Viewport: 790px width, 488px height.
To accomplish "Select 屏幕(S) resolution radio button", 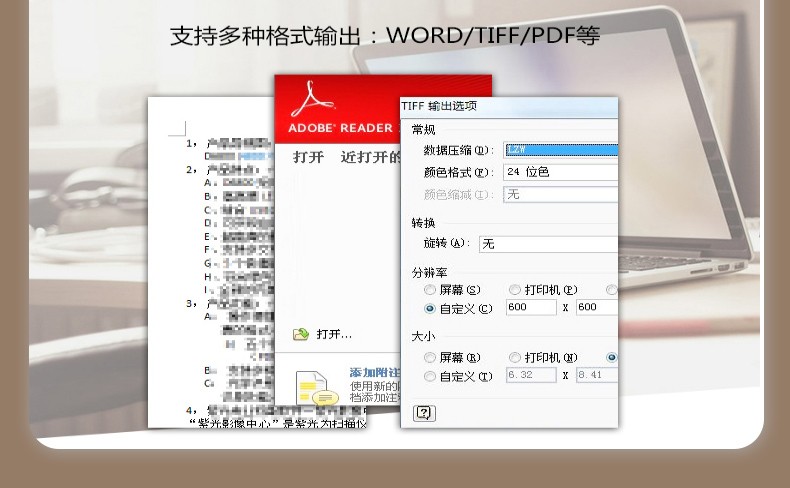I will click(430, 290).
